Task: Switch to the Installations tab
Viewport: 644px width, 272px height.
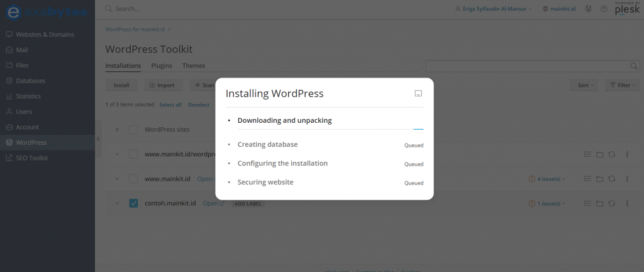Action: coord(123,65)
